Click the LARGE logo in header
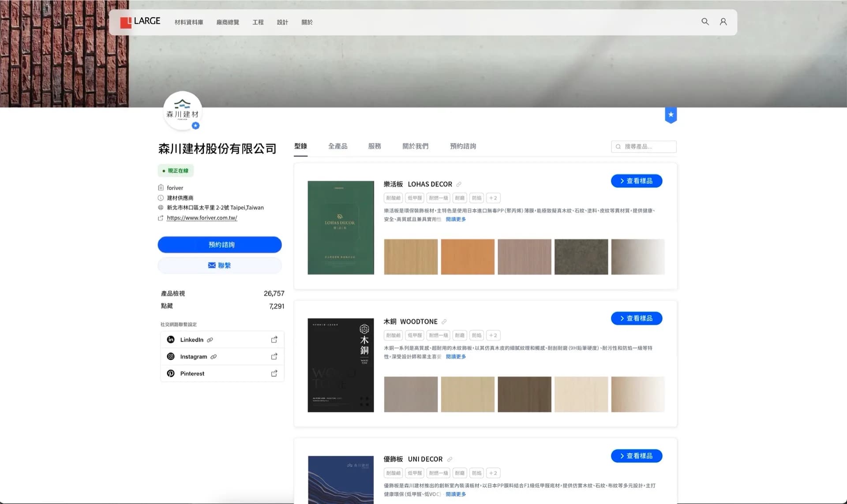This screenshot has width=847, height=504. coord(140,22)
